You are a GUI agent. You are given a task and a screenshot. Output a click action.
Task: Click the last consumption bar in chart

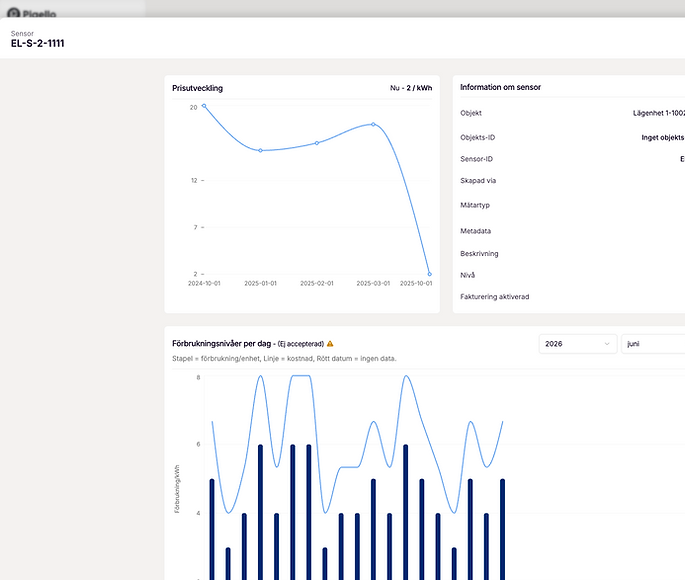coord(502,529)
